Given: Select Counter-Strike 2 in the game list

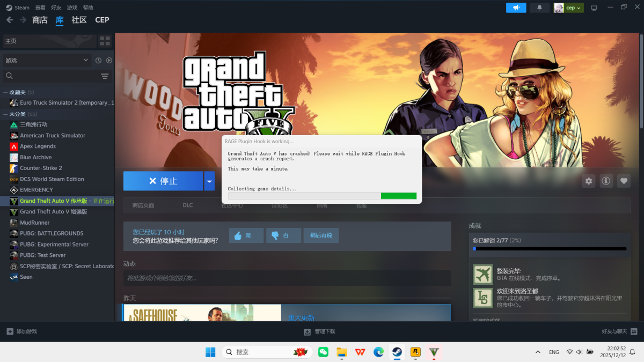Looking at the screenshot, I should (x=41, y=168).
